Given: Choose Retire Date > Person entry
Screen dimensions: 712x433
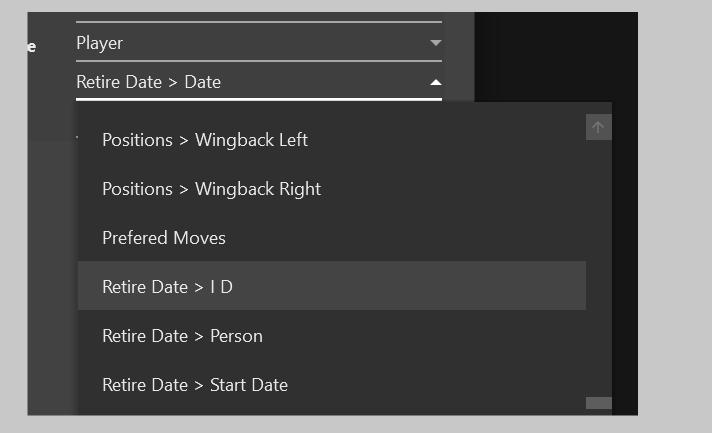Looking at the screenshot, I should (x=331, y=336).
